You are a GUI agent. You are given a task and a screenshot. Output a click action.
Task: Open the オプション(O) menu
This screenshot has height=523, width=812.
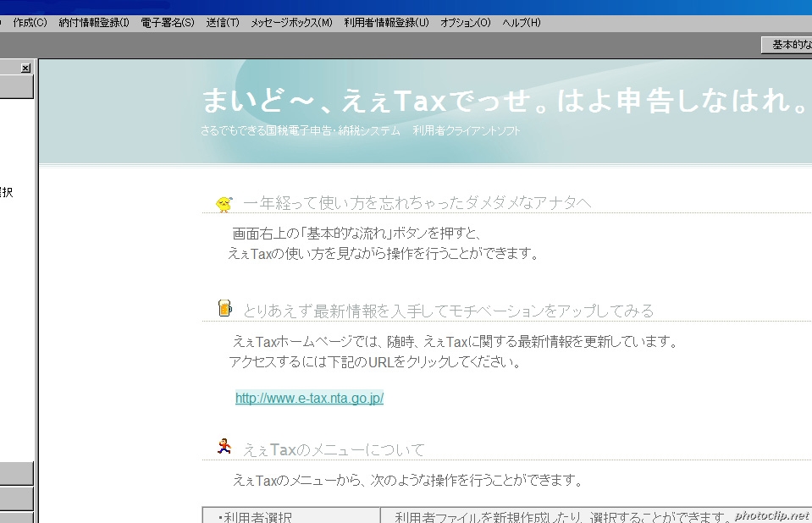pos(465,23)
